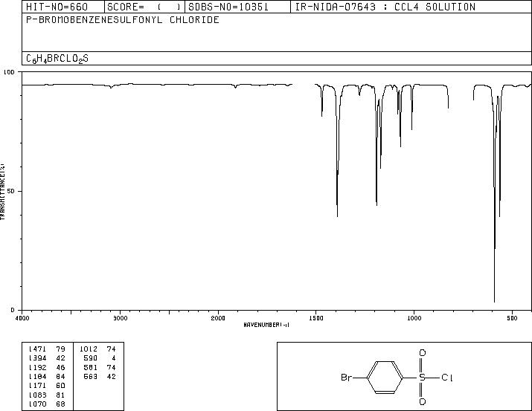Click the lower O atom below sulfur
Screen dimensions: 532x411
(423, 402)
